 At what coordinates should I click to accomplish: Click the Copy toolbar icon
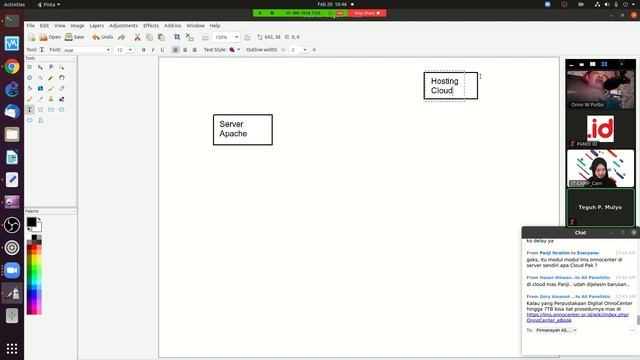(x=149, y=37)
